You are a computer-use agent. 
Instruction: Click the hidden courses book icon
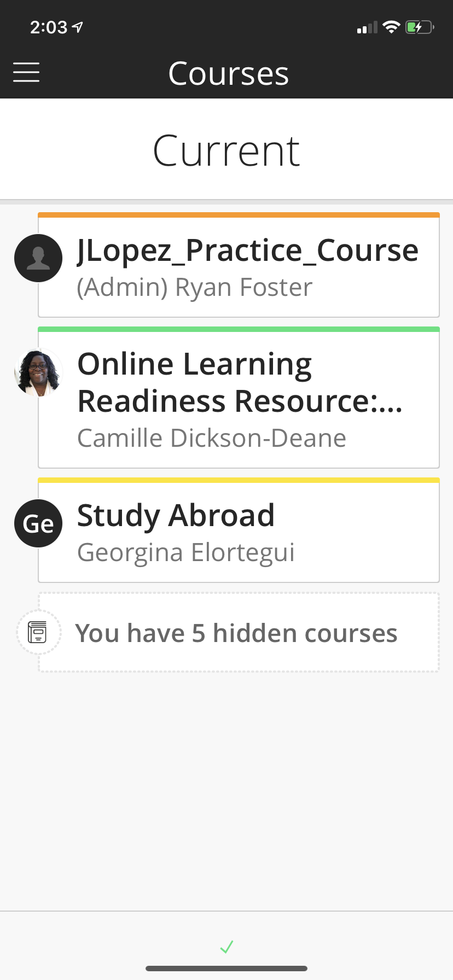coord(38,632)
